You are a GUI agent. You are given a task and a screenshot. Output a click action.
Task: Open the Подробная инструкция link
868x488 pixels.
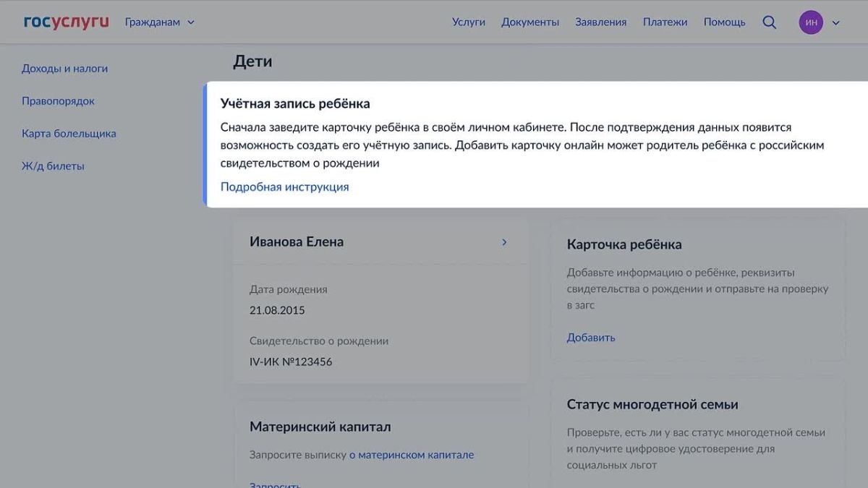(x=284, y=187)
